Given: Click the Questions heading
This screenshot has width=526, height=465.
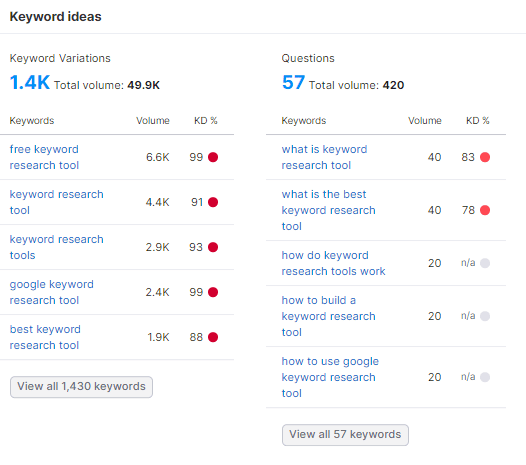Looking at the screenshot, I should [x=308, y=58].
